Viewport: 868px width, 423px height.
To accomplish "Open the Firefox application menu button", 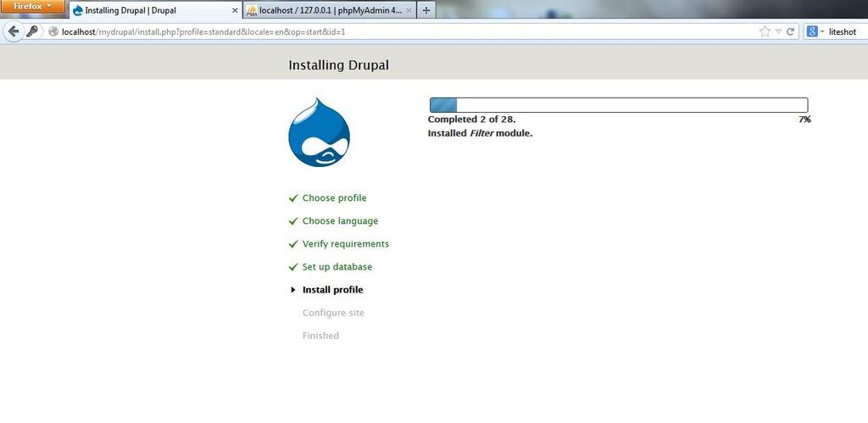I will click(x=33, y=6).
